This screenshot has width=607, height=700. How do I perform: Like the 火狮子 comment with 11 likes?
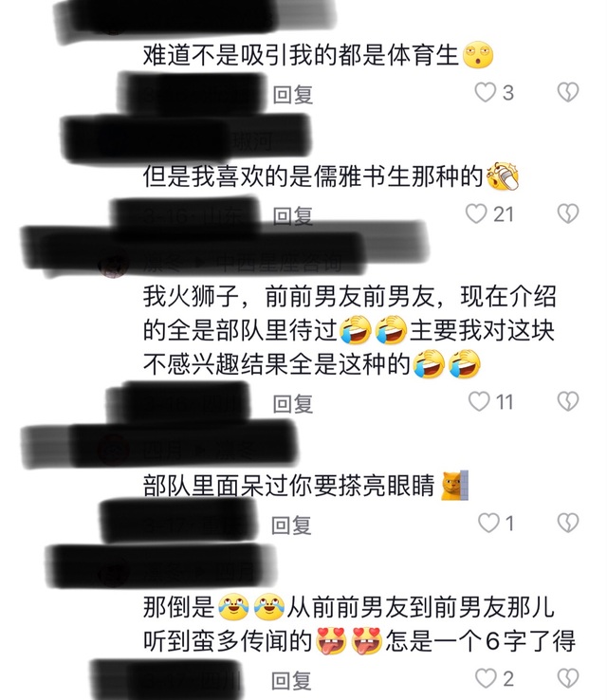pyautogui.click(x=479, y=401)
